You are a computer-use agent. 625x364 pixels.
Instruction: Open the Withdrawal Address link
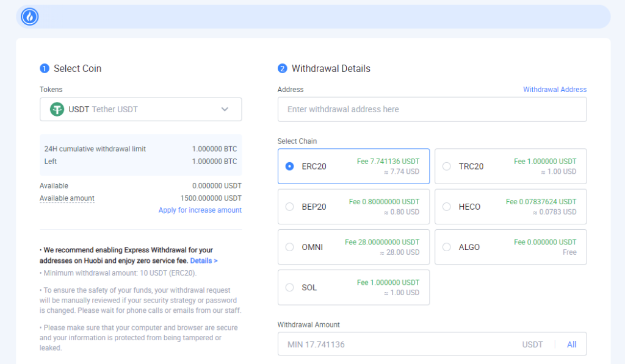click(x=555, y=89)
